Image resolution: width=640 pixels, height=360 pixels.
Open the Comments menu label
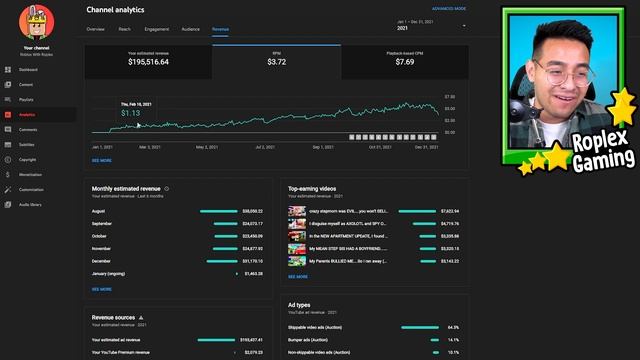[28, 130]
